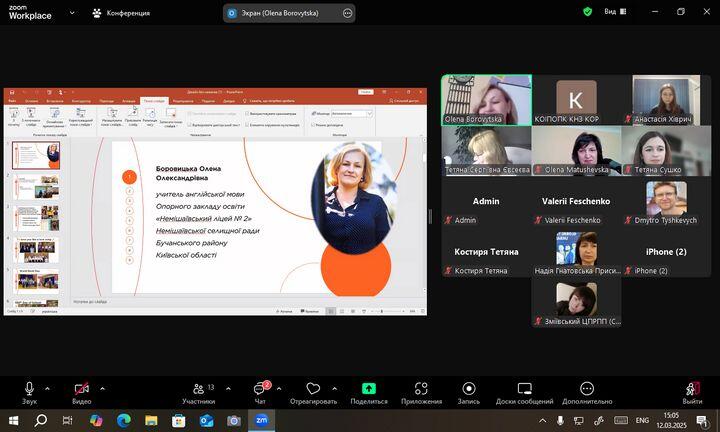The height and width of the screenshot is (432, 720).
Task: Open Доски сообщений whiteboards
Action: click(524, 393)
